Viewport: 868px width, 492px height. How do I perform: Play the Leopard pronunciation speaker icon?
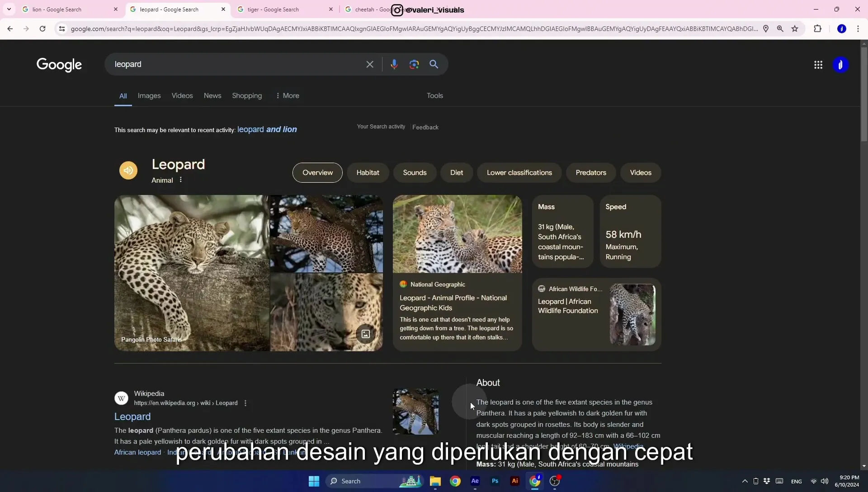tap(128, 170)
